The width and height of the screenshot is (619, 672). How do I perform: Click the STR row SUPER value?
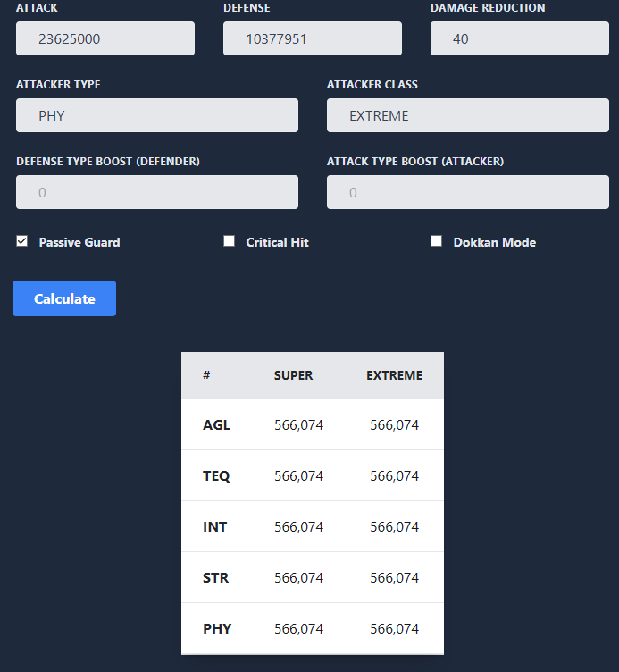tap(298, 577)
